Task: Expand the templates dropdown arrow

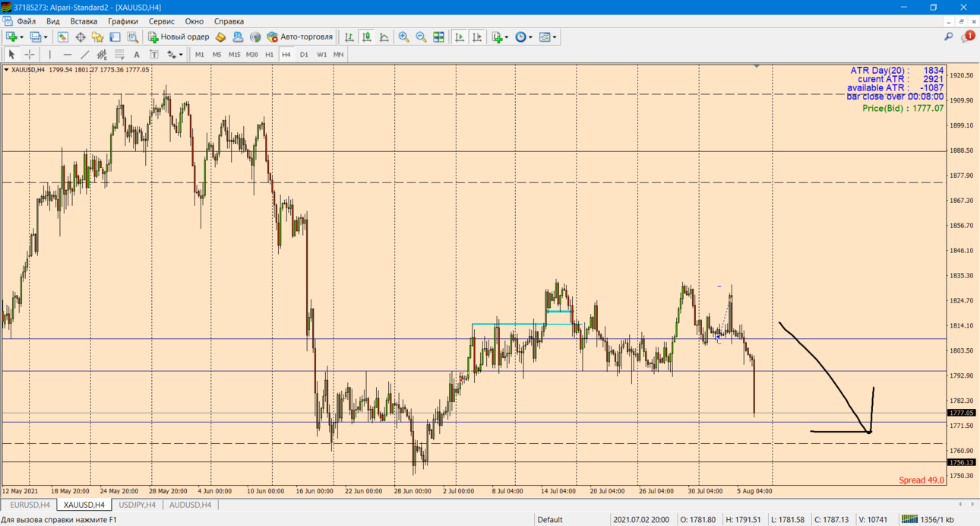Action: (555, 36)
